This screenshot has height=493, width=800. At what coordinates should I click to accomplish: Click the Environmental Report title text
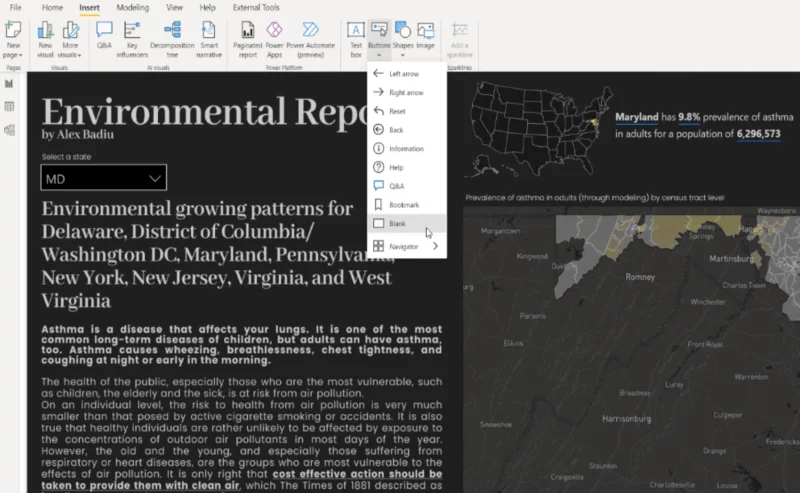tap(204, 112)
